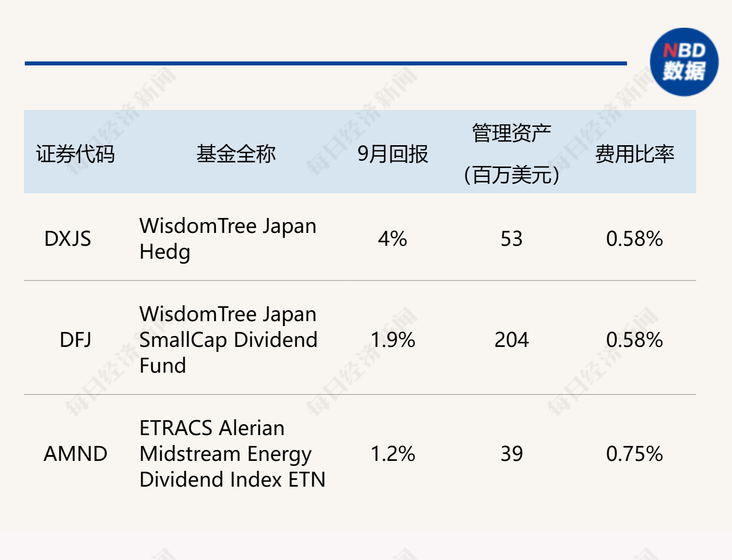Select the DXJS ticker cell
732x560 pixels.
pos(68,239)
